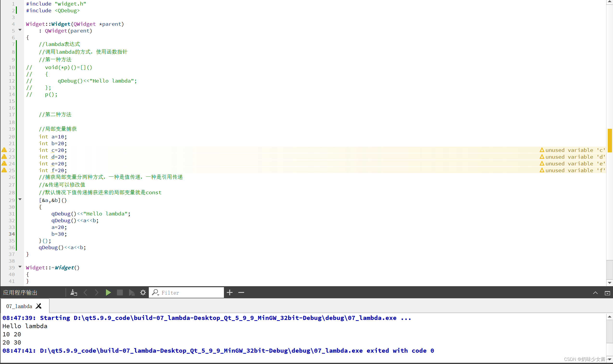Place cursor on #include "widget.h" line

[x=56, y=4]
